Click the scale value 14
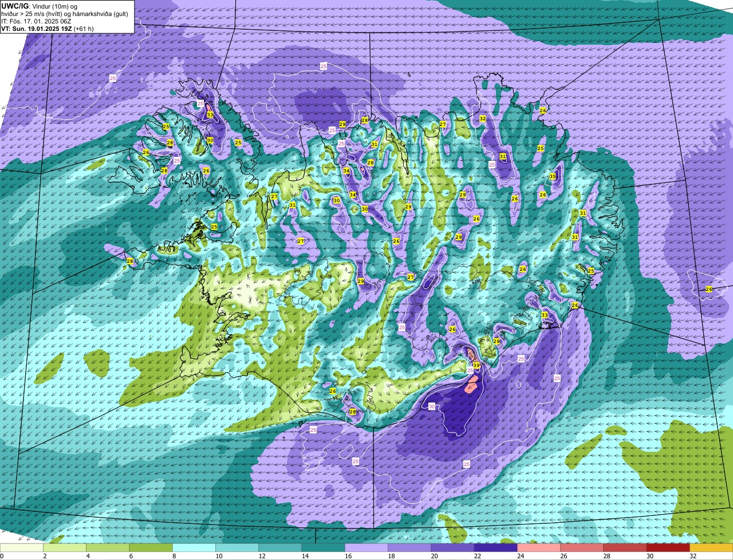The width and height of the screenshot is (733, 560). pyautogui.click(x=305, y=556)
